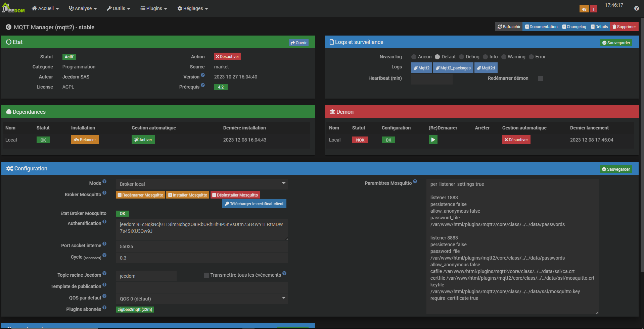This screenshot has height=329, width=644.
Task: Open the Réglages menu
Action: coord(192,8)
